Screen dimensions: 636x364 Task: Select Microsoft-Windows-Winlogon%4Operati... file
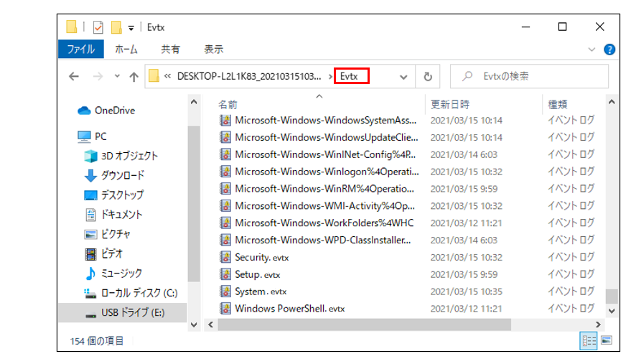pos(319,172)
